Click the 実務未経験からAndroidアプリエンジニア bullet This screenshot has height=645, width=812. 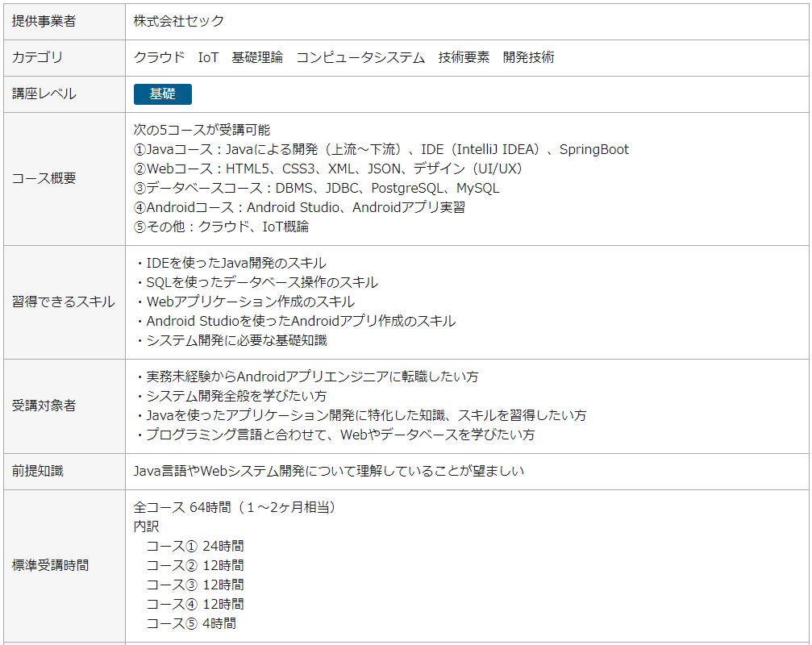pos(306,377)
